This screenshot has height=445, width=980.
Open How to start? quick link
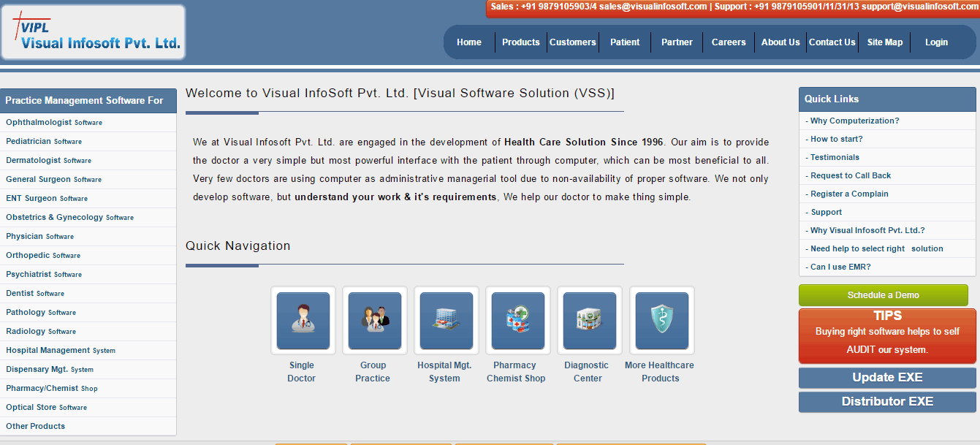pos(835,140)
